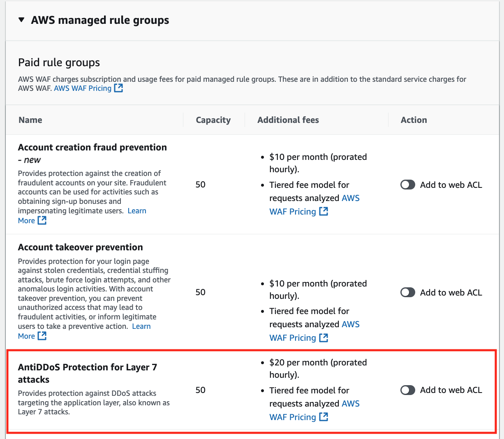The image size is (504, 439).
Task: Select the AntiDDoS Protection for Layer 7 attacks title
Action: point(88,373)
